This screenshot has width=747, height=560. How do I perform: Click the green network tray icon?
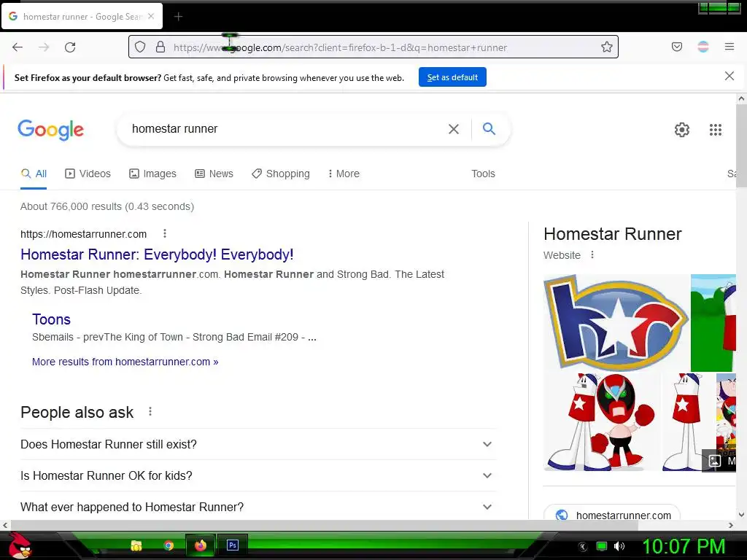(602, 546)
